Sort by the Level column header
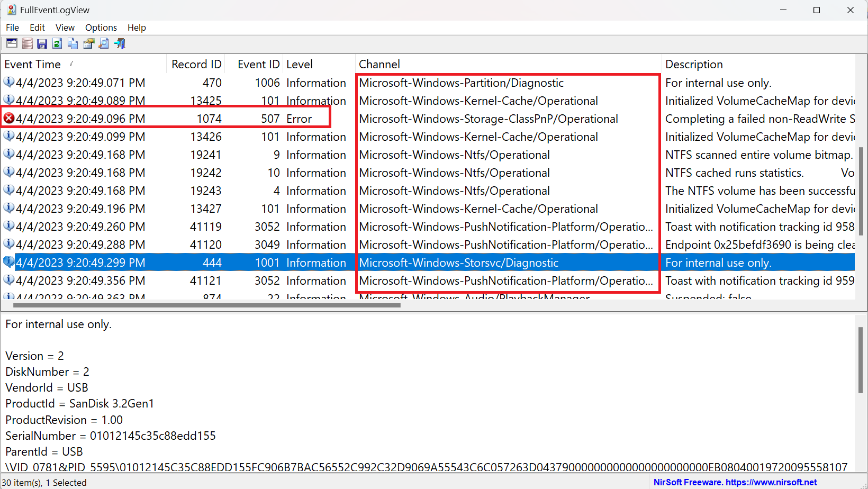 pyautogui.click(x=319, y=64)
